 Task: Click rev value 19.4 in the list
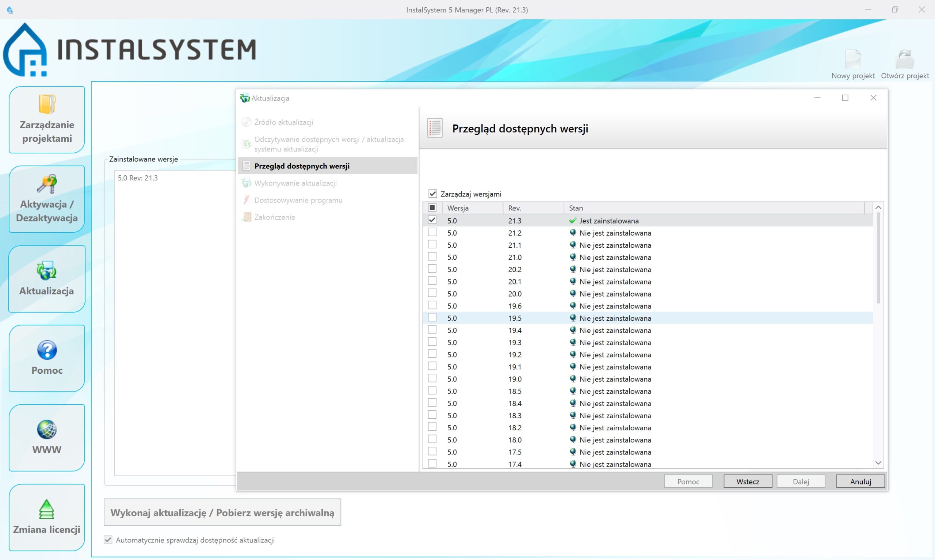pyautogui.click(x=515, y=330)
